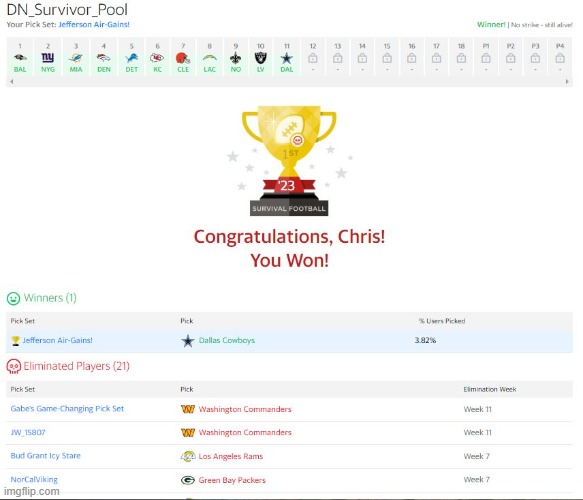Click the locked P4 playoff pick slot
Screen dimensions: 583x500
(x=560, y=58)
